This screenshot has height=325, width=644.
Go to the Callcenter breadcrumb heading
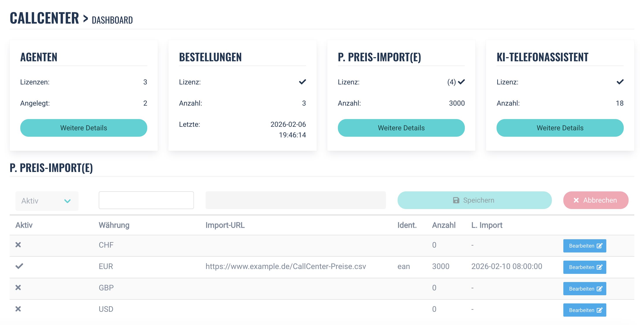point(44,18)
